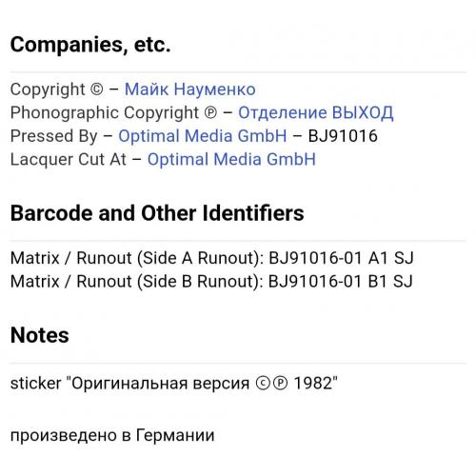Click the Side B Runout matrix line

point(211,282)
